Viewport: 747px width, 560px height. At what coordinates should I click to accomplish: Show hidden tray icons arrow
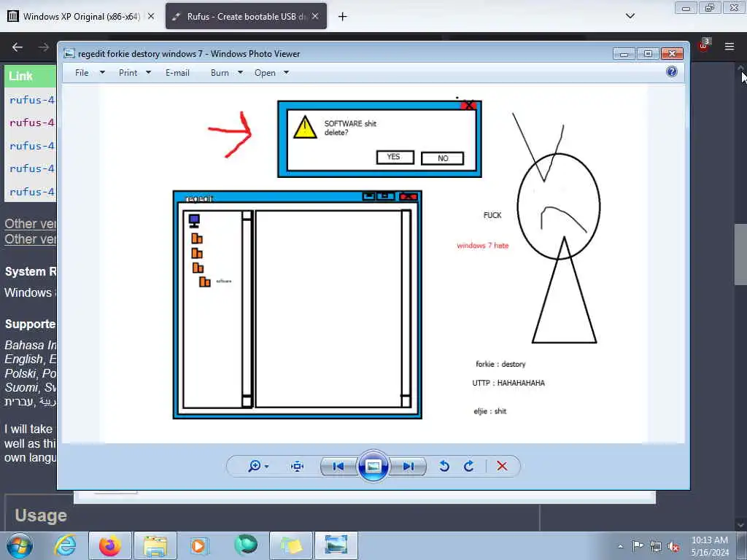[x=620, y=546]
